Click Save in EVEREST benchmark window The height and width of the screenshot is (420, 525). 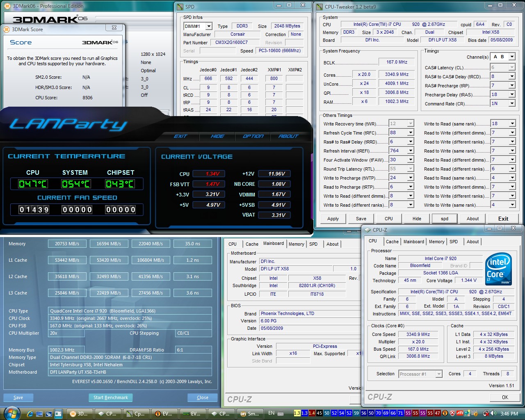click(x=18, y=397)
